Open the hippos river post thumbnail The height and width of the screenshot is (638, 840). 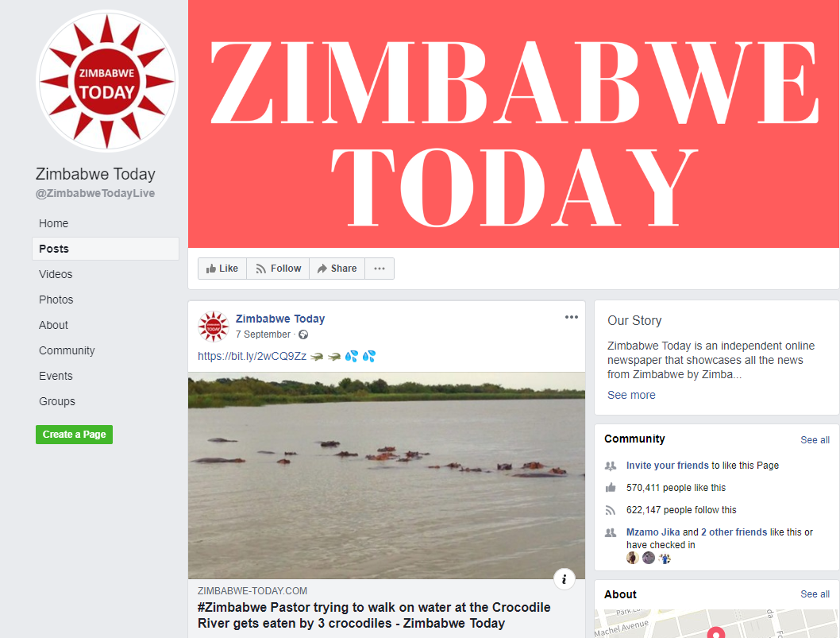[386, 476]
